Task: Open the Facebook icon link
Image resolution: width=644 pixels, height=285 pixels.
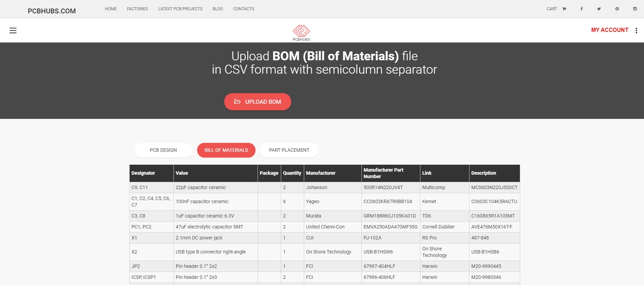Action: coord(582,9)
